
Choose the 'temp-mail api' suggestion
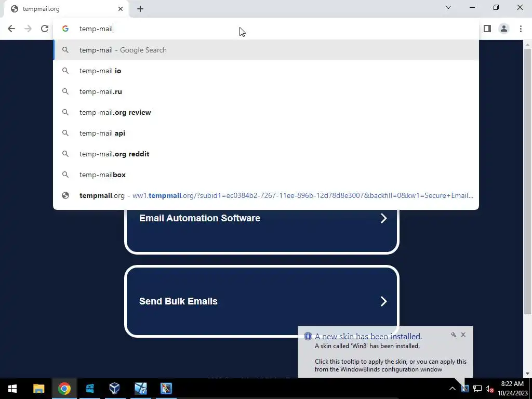266,134
